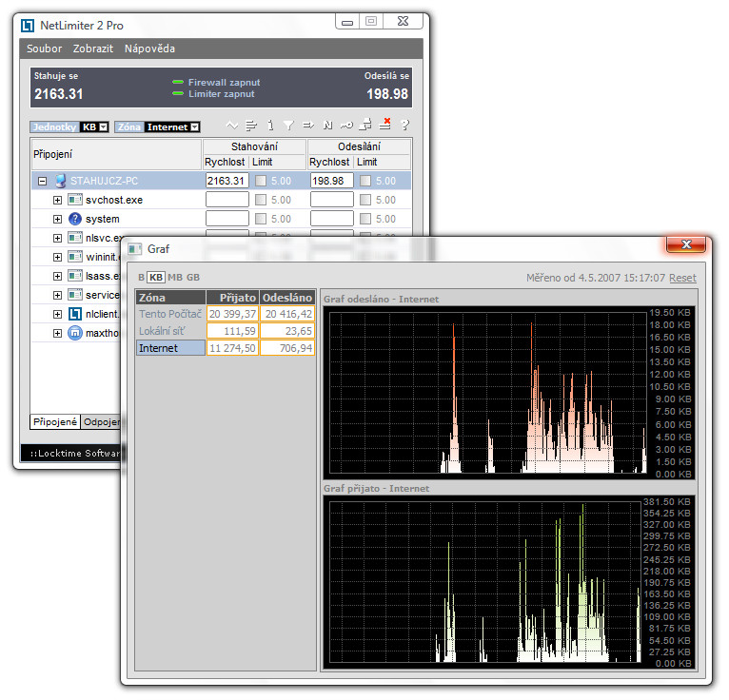Click the Reset link in Graf window
Viewport: 729px width, 700px height.
click(x=682, y=278)
